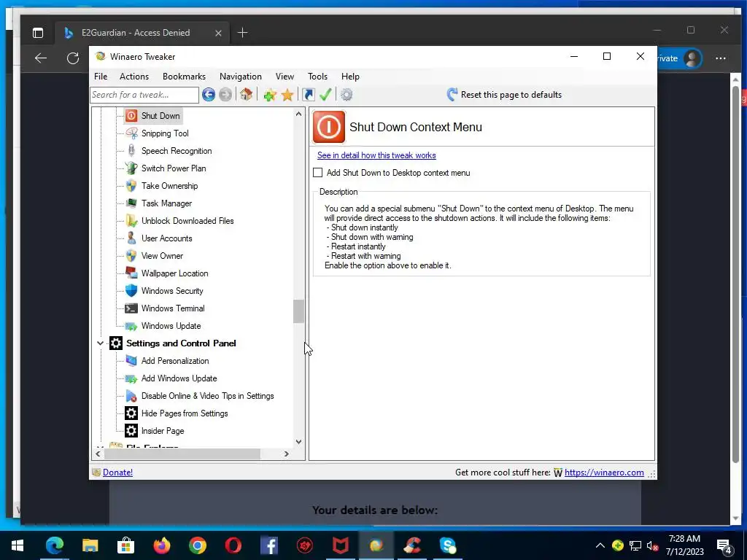Click the Wallpaper Location icon
Screen dimensions: 747x560
(131, 273)
